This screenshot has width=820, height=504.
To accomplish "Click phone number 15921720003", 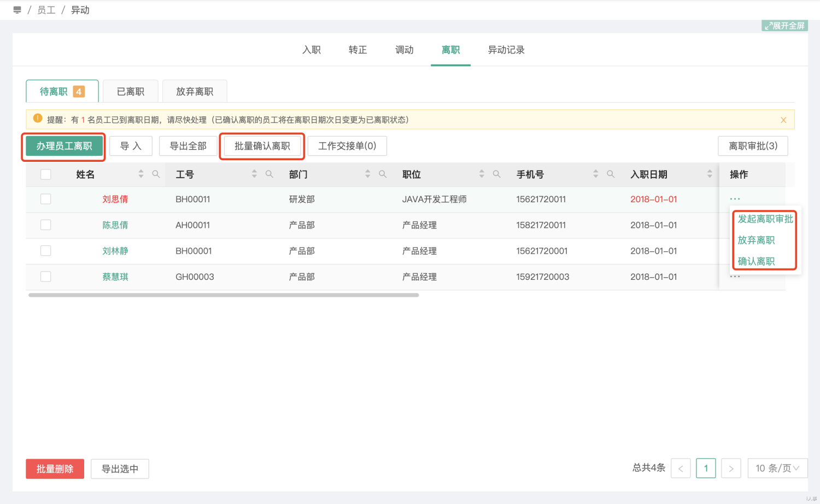I will click(543, 277).
